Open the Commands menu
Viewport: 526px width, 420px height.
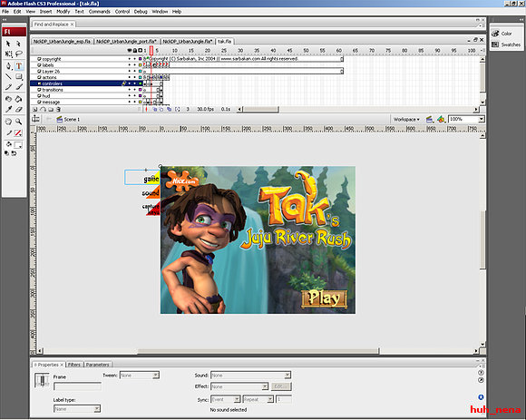99,12
